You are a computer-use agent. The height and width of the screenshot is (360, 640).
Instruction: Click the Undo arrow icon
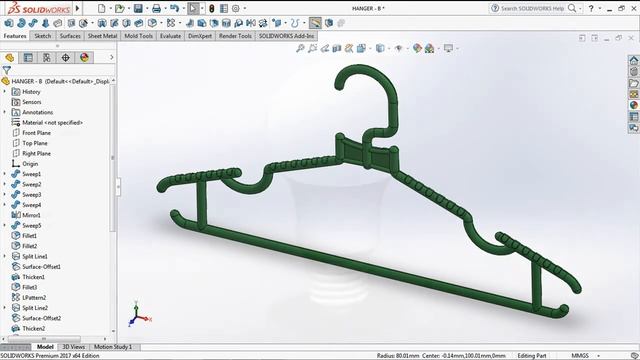tap(174, 8)
